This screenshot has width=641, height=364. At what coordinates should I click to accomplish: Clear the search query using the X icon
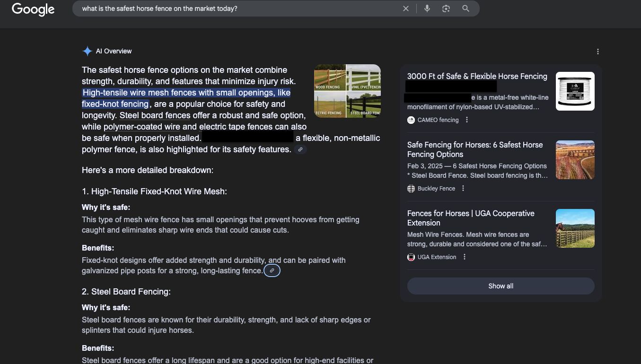pos(406,8)
